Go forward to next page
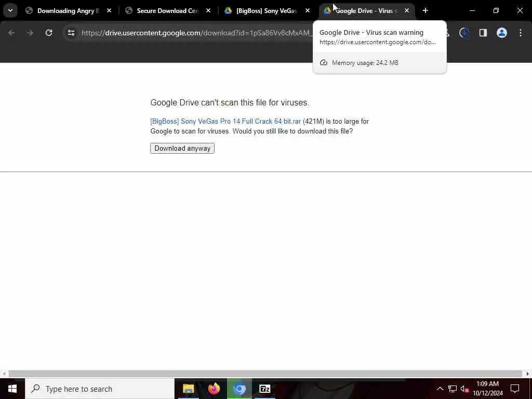 [x=30, y=33]
